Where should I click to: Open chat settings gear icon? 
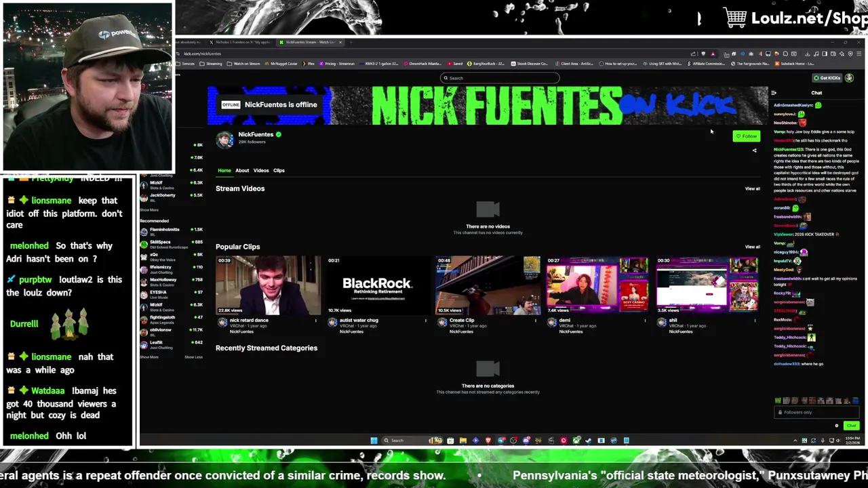pos(837,426)
